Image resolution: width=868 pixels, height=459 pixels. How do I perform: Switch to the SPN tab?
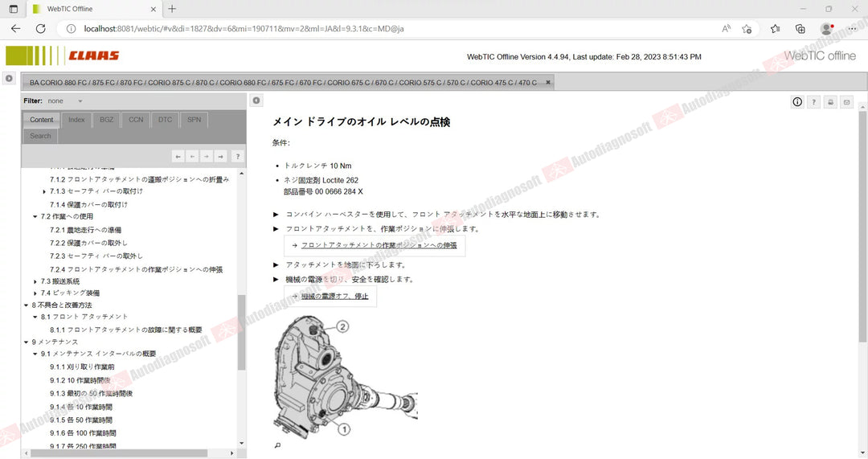click(x=194, y=120)
